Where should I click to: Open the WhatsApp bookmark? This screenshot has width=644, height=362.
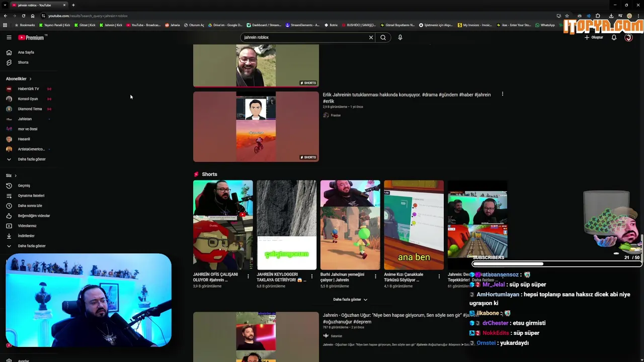pyautogui.click(x=545, y=25)
